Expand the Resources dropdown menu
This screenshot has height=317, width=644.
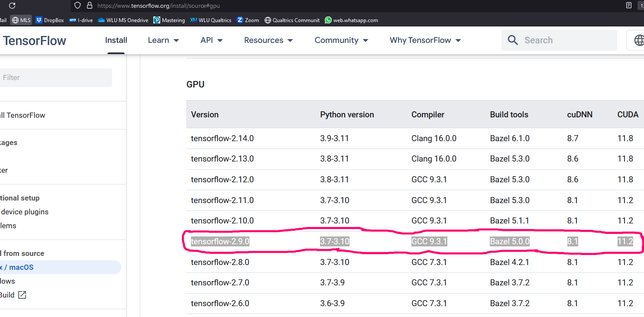click(269, 40)
